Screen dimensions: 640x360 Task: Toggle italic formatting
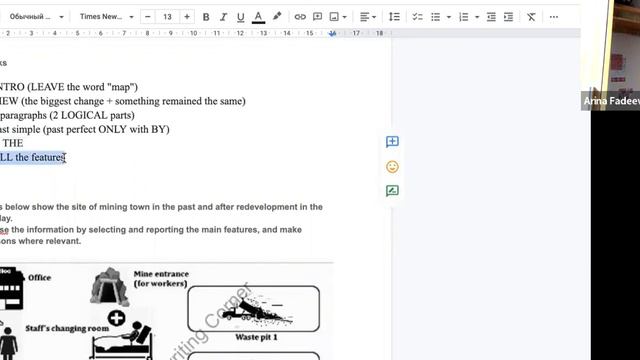point(223,17)
